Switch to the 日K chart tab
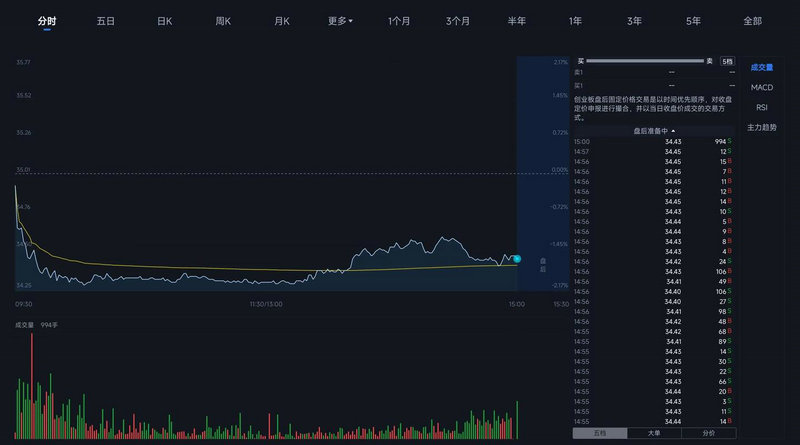This screenshot has width=800, height=445. [165, 21]
